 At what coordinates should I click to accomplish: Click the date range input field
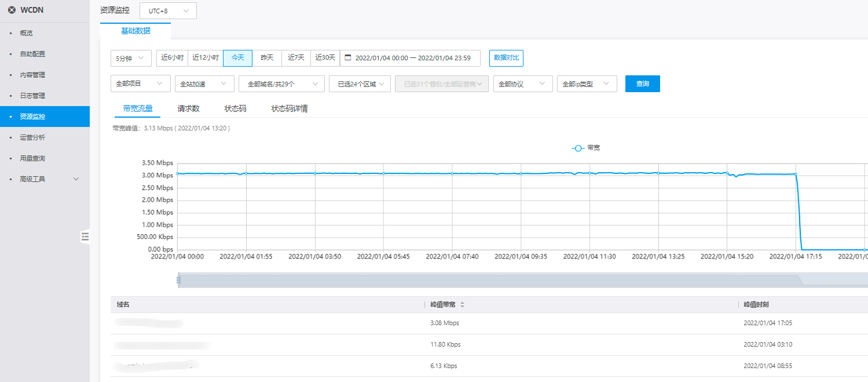tap(412, 58)
